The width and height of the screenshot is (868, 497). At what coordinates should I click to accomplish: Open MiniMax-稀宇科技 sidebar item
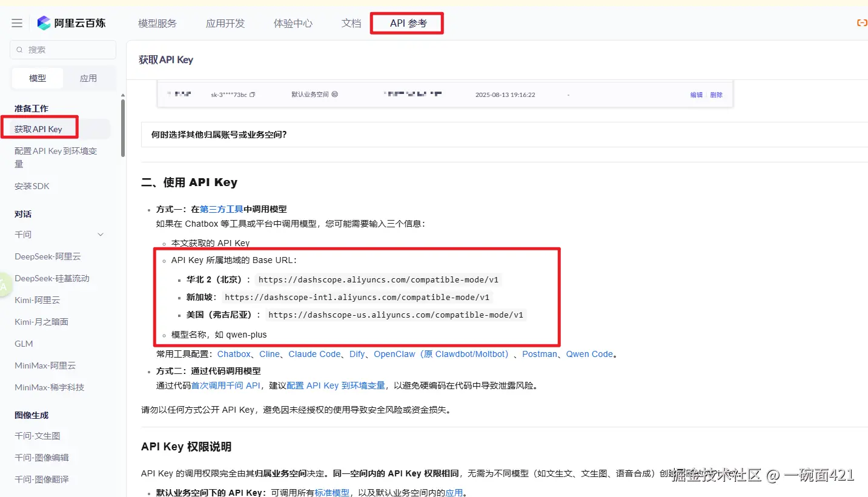(50, 387)
